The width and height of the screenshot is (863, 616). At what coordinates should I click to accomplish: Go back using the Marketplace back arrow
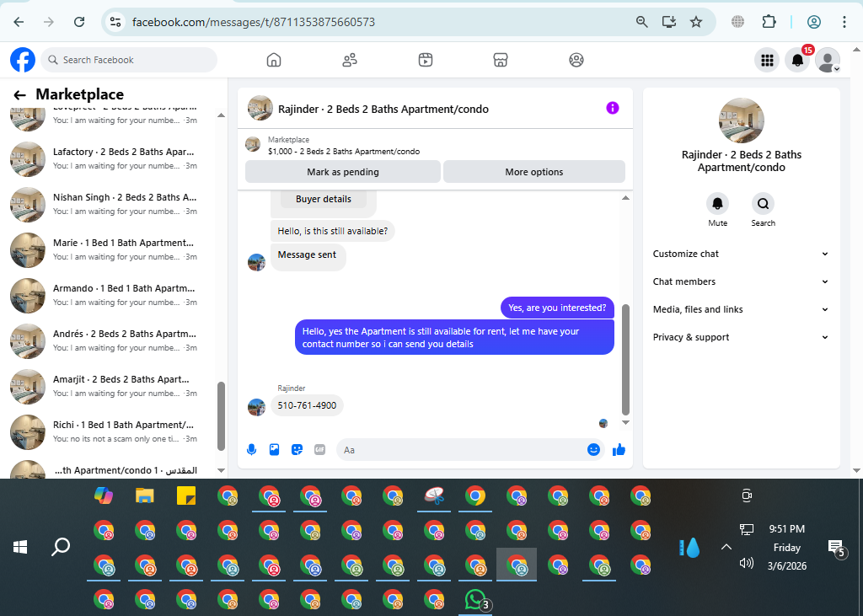click(20, 95)
